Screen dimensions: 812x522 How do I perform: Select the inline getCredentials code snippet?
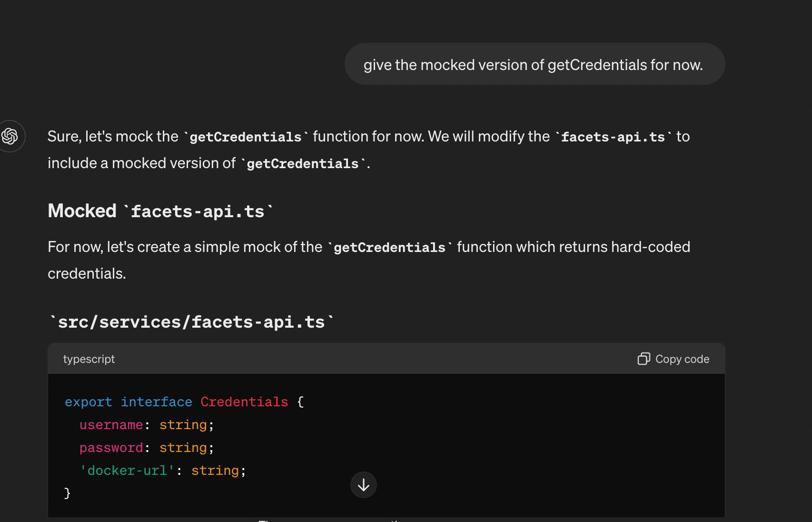(x=245, y=137)
